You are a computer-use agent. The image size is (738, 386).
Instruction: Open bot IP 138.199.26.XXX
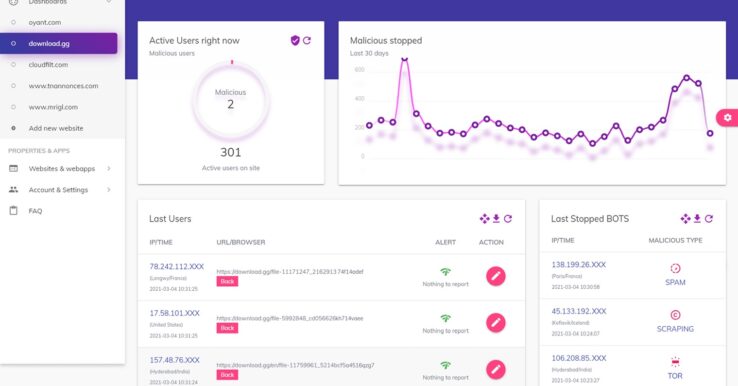click(578, 265)
